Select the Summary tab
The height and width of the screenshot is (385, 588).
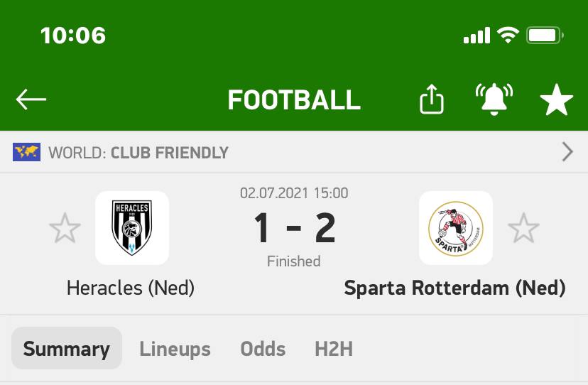pyautogui.click(x=67, y=348)
